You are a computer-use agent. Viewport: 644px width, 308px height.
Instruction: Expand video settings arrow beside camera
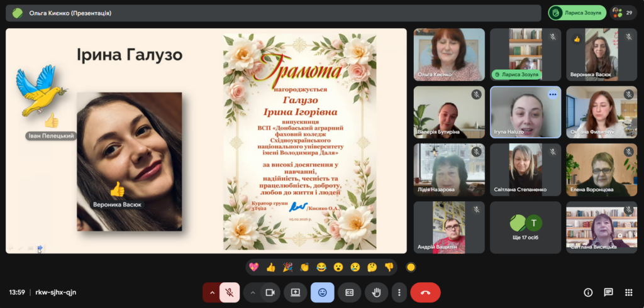253,292
